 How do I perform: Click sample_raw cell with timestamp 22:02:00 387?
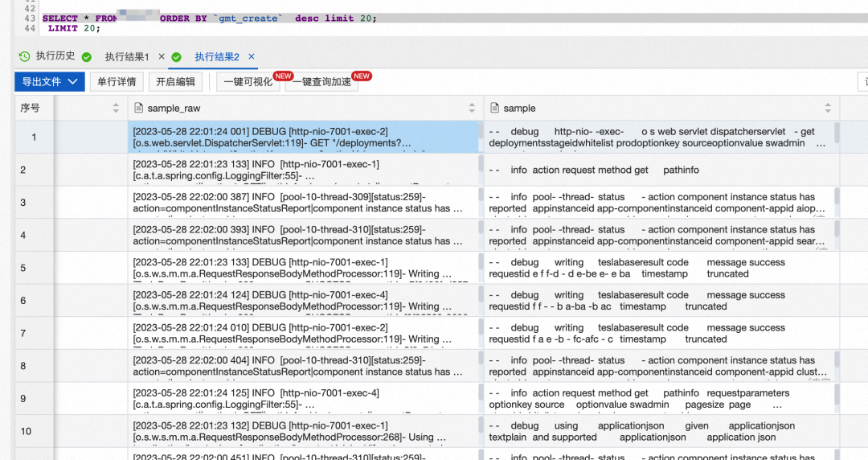click(x=304, y=203)
